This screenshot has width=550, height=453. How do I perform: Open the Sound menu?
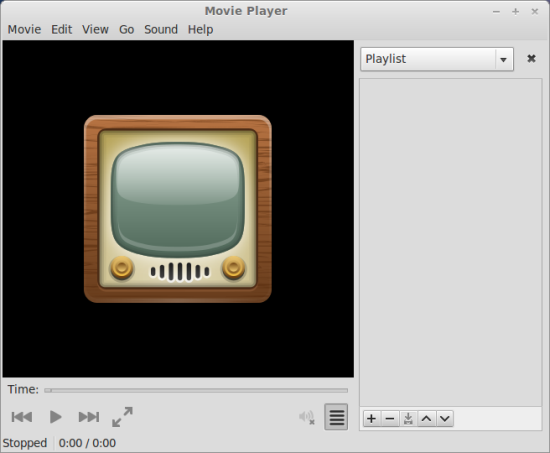[x=161, y=29]
